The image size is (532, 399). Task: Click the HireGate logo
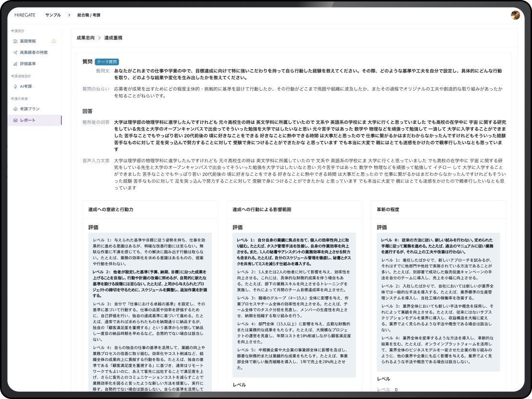[25, 15]
